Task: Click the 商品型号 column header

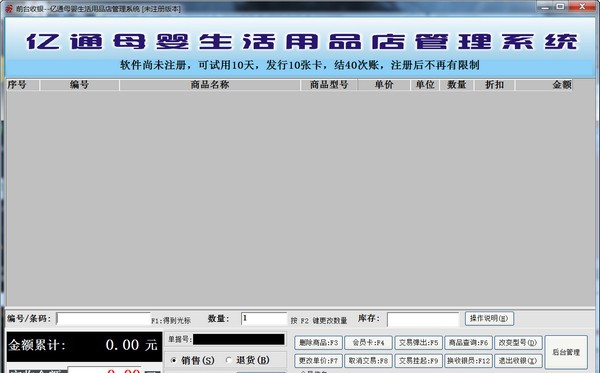Action: pyautogui.click(x=329, y=85)
